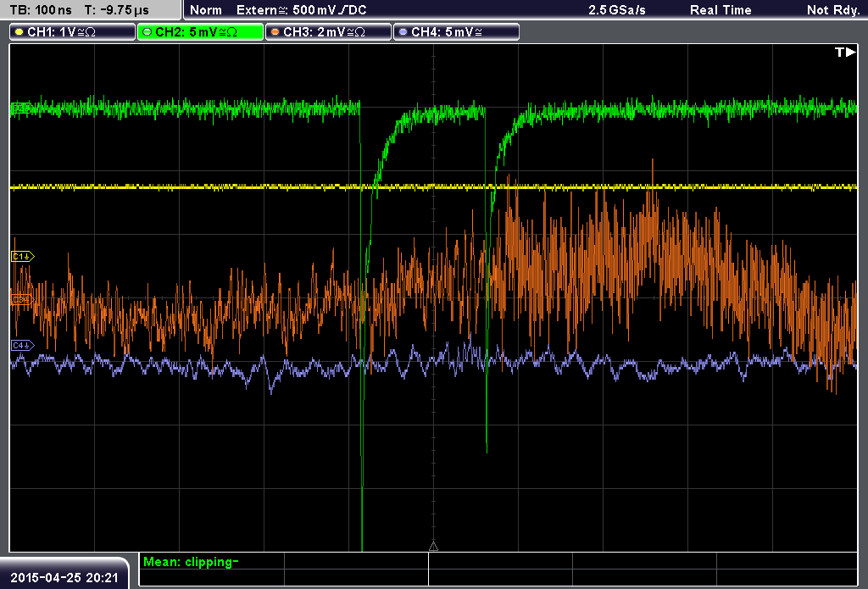
Task: Click the trigger position T arrow marker
Action: pos(845,52)
